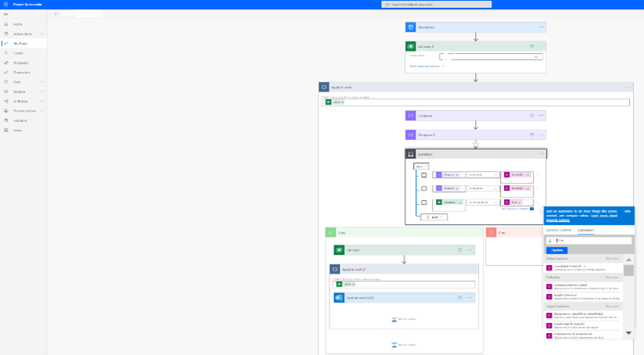Viewport: 644px width, 355px height.
Task: Click the Condition action icon
Action: [411, 154]
